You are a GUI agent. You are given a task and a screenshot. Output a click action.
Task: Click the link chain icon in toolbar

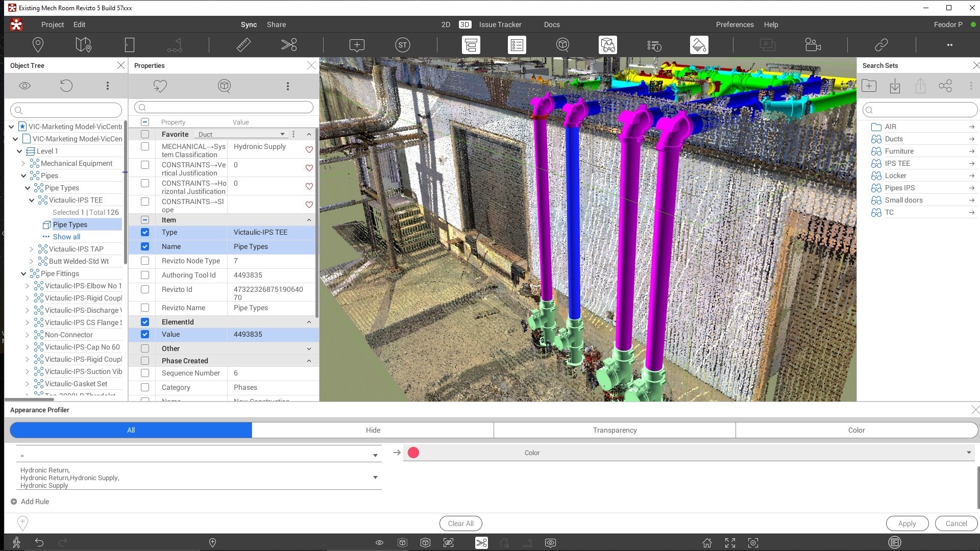pyautogui.click(x=881, y=45)
